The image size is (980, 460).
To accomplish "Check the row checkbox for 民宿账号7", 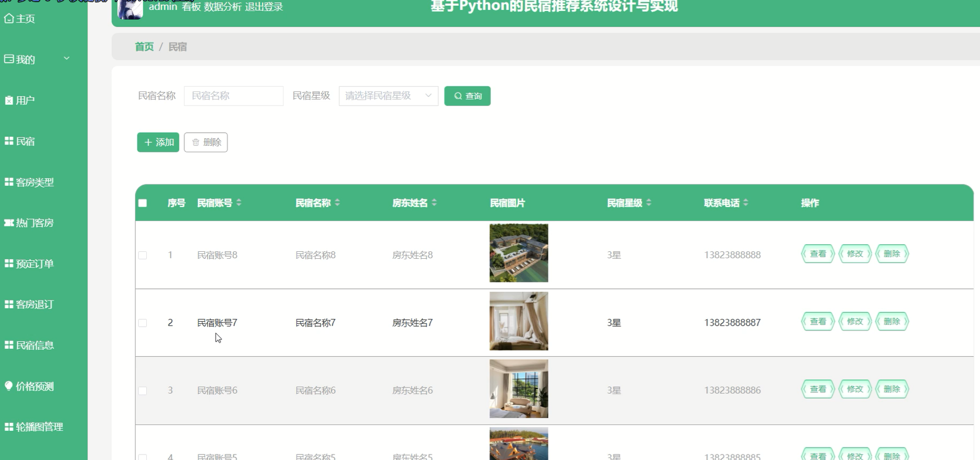I will (142, 323).
